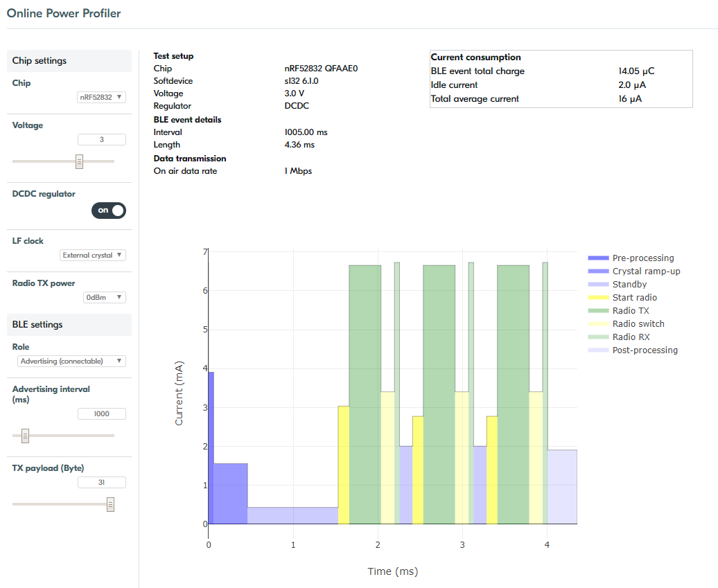Hide the Standby series via legend

coord(629,285)
